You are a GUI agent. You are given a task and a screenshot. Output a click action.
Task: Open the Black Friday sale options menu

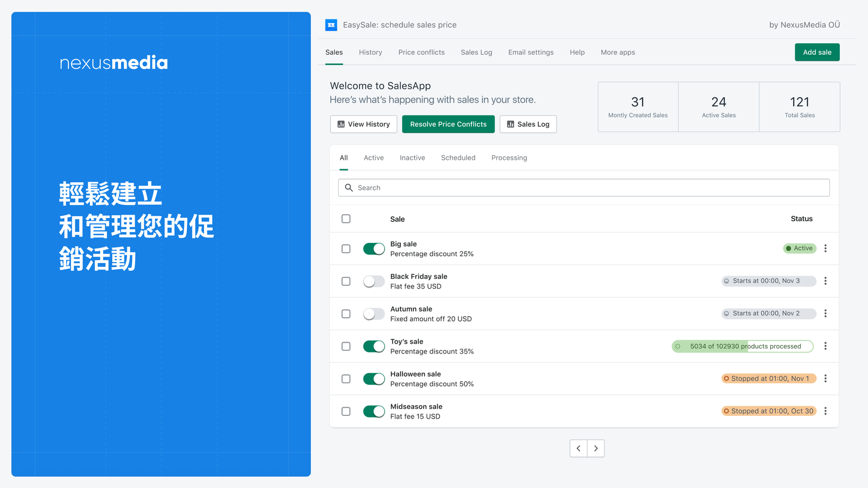(x=825, y=281)
